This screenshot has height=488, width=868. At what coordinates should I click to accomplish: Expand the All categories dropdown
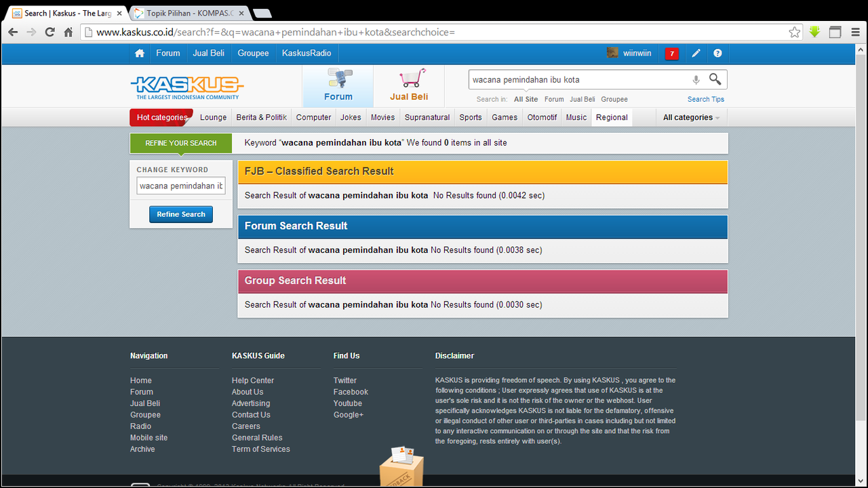691,117
